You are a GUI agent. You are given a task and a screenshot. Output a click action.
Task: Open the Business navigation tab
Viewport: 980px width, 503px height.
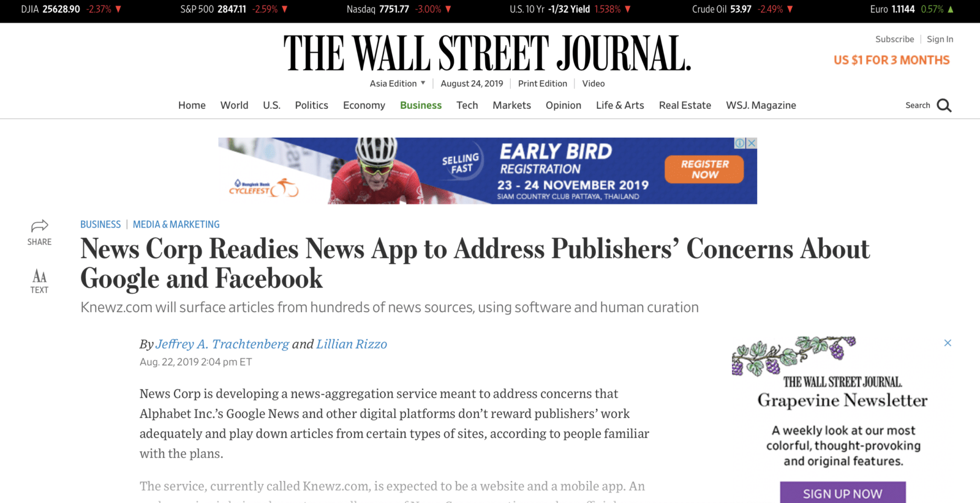click(x=420, y=105)
